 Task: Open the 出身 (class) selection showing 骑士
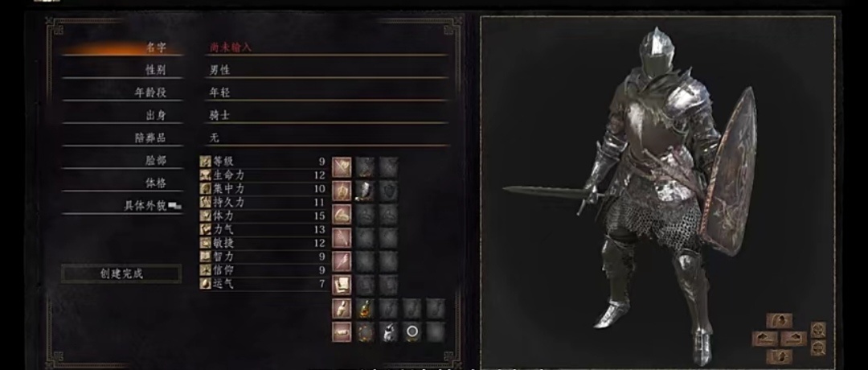tap(255, 115)
